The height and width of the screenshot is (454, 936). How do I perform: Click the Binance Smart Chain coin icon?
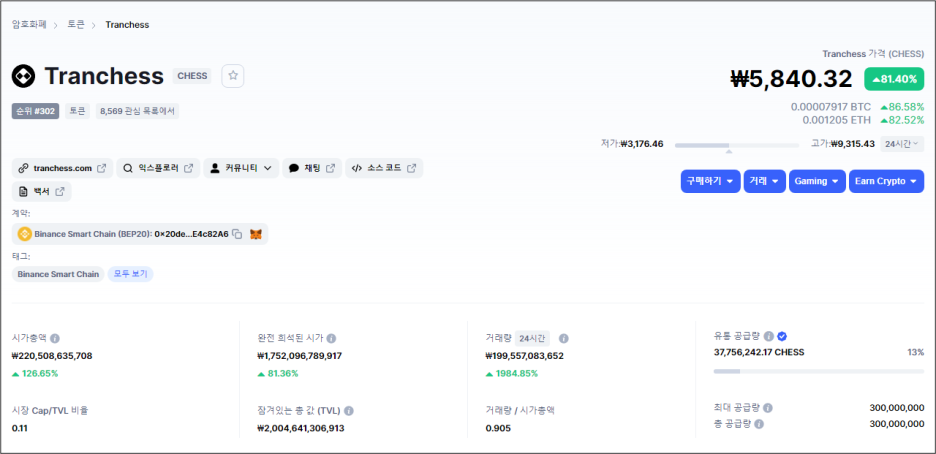pyautogui.click(x=24, y=234)
